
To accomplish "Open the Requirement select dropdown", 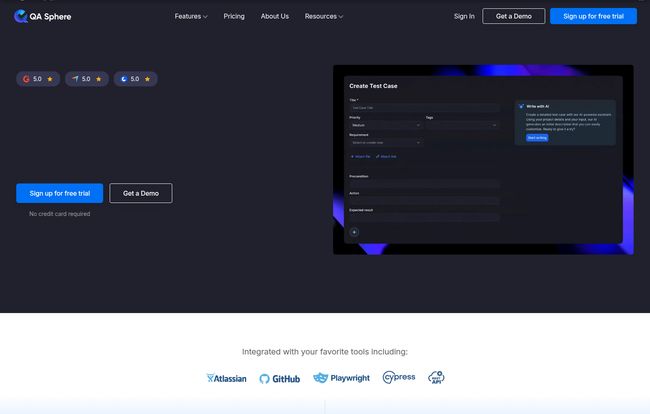I will (x=386, y=143).
